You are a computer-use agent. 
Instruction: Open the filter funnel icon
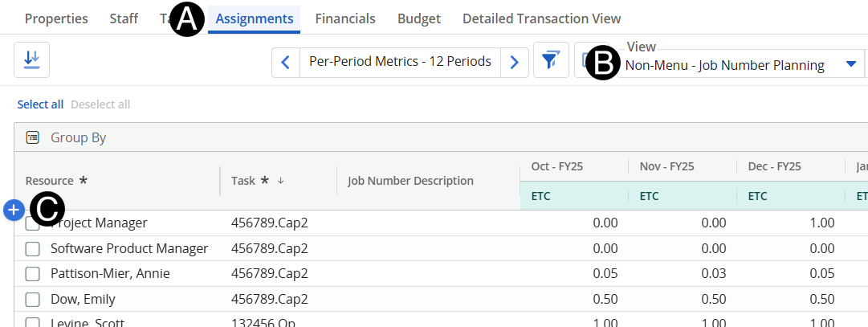pos(551,61)
